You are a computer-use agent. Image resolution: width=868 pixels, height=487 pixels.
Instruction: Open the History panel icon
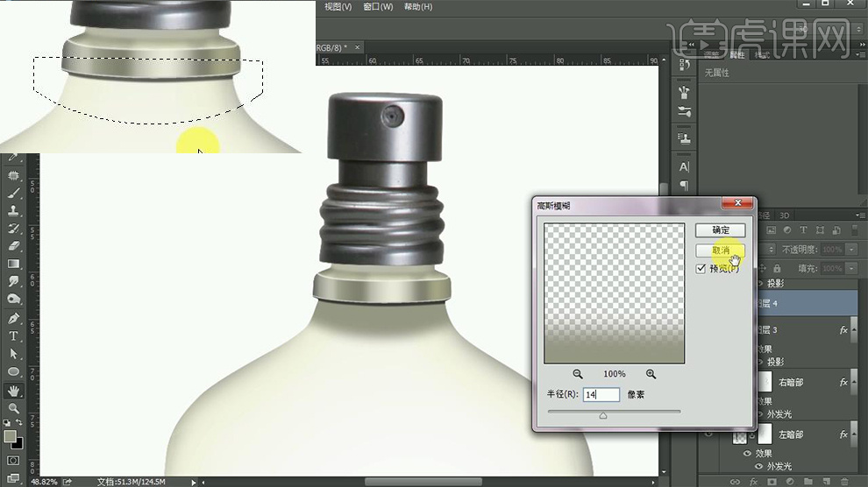click(x=684, y=65)
